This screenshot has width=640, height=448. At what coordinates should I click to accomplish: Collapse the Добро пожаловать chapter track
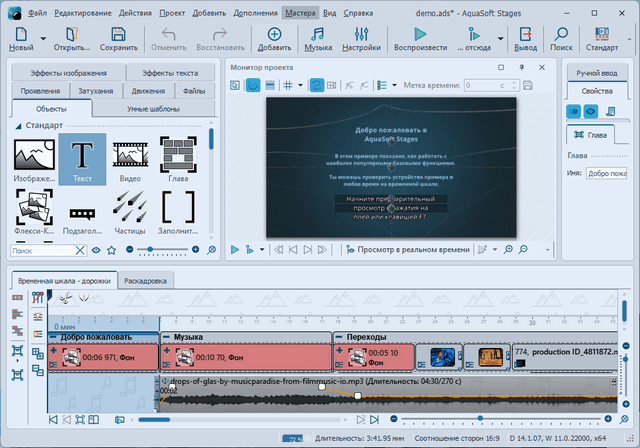point(52,337)
